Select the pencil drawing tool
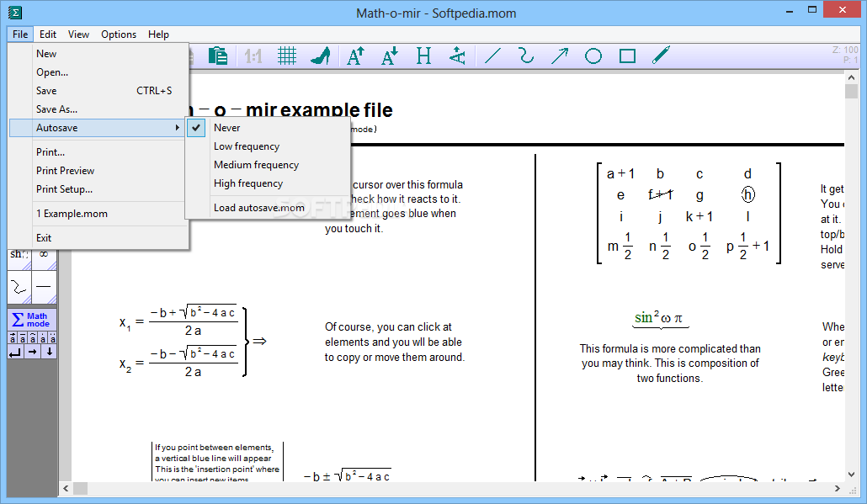The width and height of the screenshot is (867, 504). pos(661,56)
